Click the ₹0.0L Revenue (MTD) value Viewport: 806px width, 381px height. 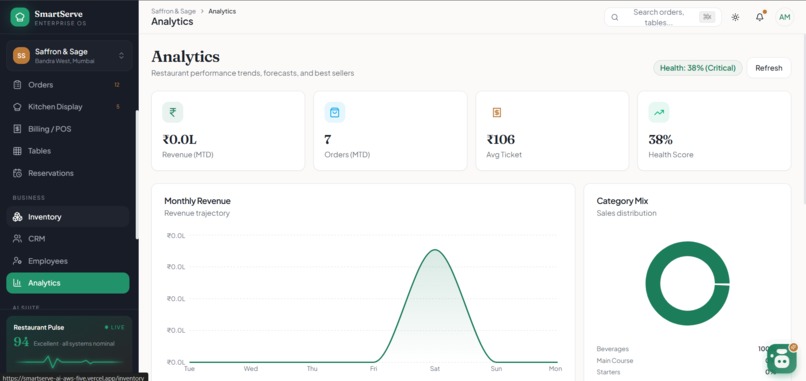point(180,140)
